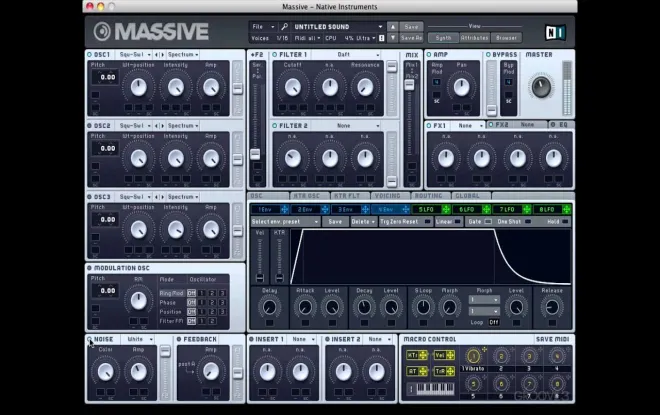Open the Filter 2 None type dropdown
This screenshot has width=660, height=415.
pyautogui.click(x=346, y=126)
